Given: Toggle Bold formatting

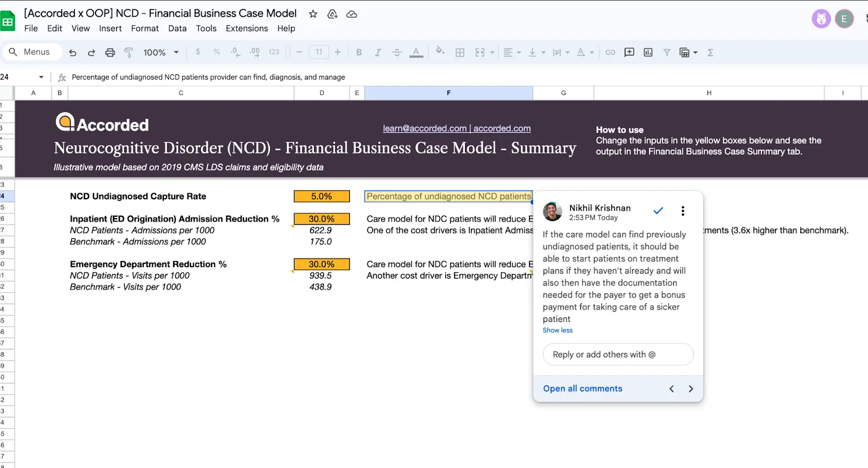Looking at the screenshot, I should coord(359,53).
